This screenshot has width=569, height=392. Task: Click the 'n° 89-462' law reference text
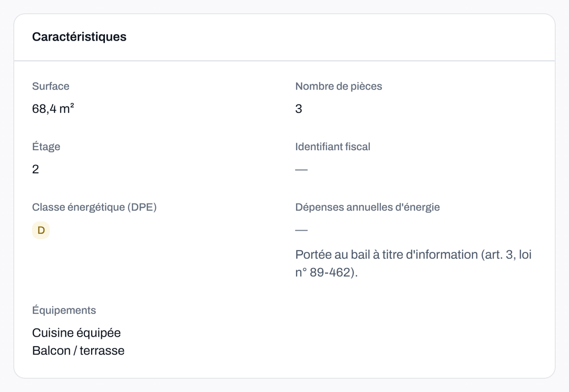322,272
